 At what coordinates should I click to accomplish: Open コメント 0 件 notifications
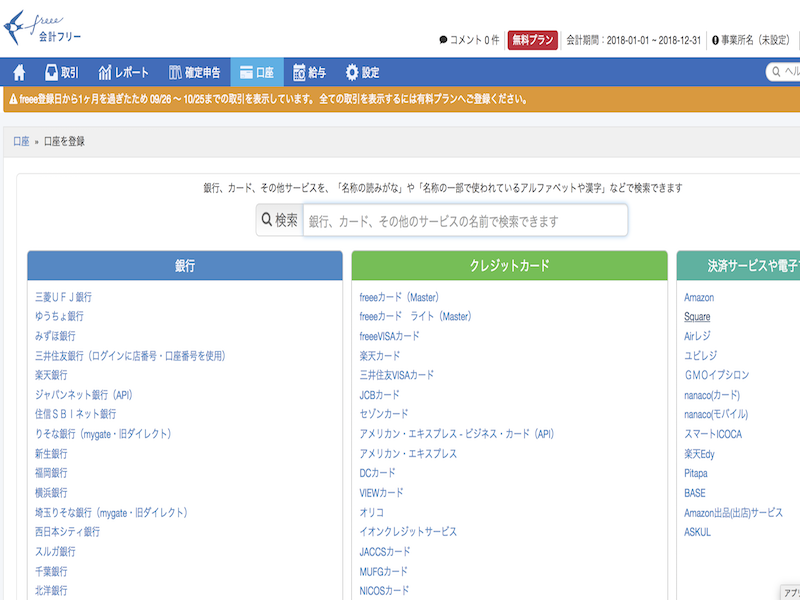(469, 40)
